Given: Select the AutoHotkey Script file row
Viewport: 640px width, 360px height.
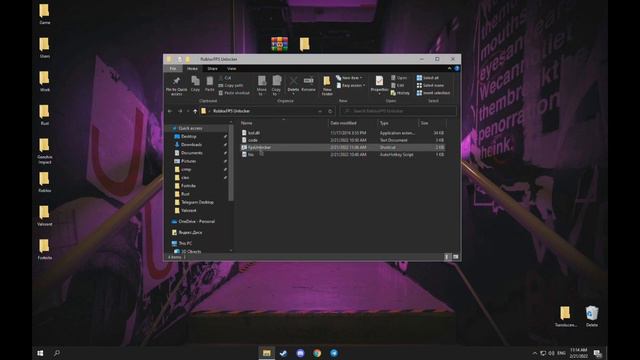Looking at the screenshot, I should pos(342,155).
